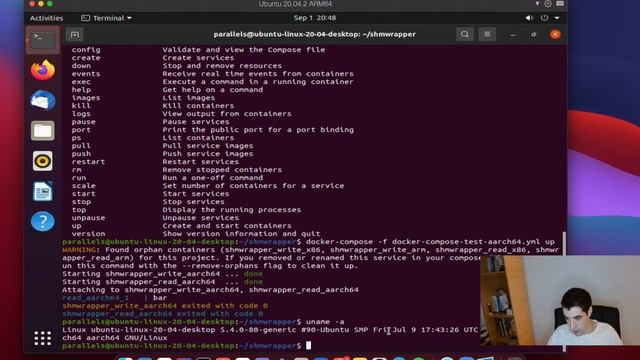Click 'shmwrapper_read_aarch64 exited with code 0'
Viewport: 640px width, 360px height.
coord(162,314)
